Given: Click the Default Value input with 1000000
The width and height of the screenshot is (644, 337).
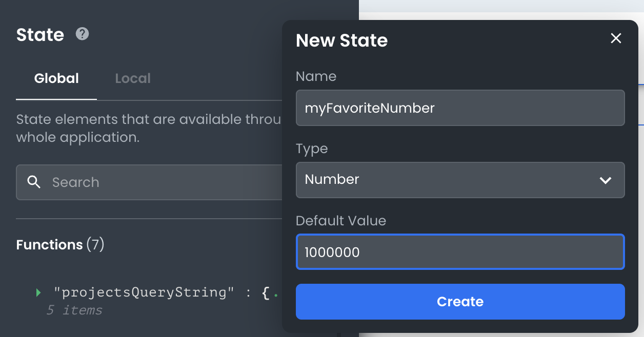Looking at the screenshot, I should [x=459, y=252].
